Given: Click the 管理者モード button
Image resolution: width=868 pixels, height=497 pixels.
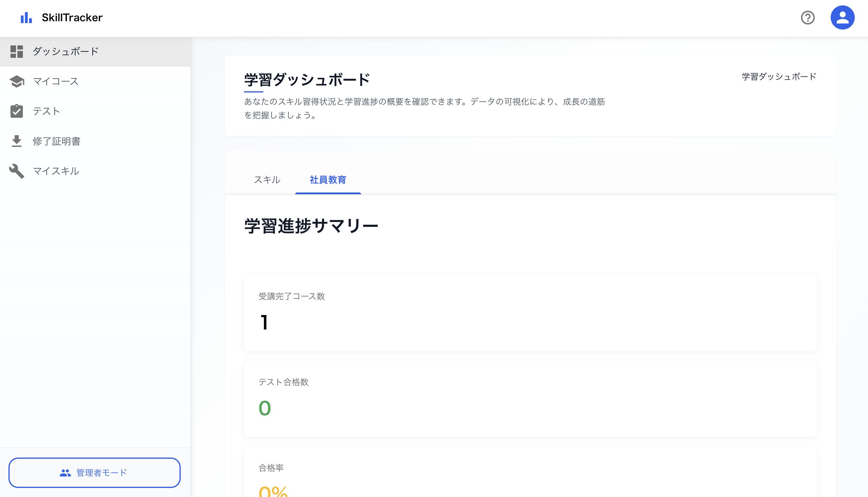Looking at the screenshot, I should pos(95,473).
